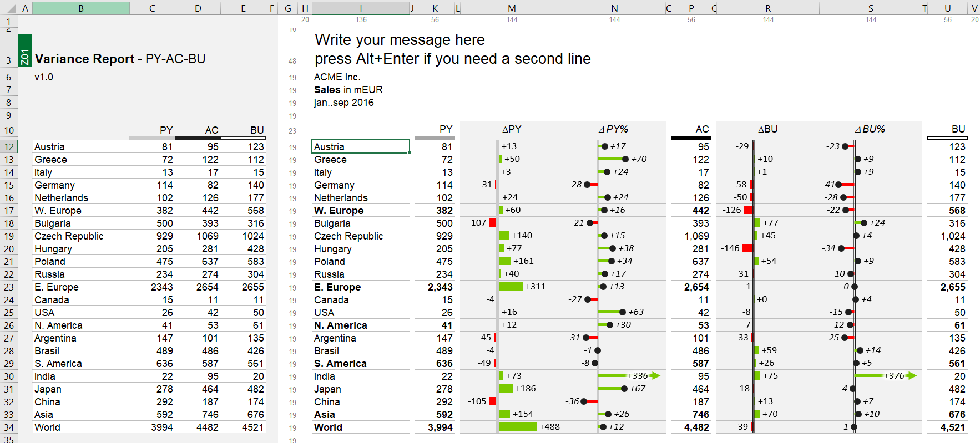The image size is (980, 443).
Task: Click the green 201 label cell
Action: click(x=25, y=50)
